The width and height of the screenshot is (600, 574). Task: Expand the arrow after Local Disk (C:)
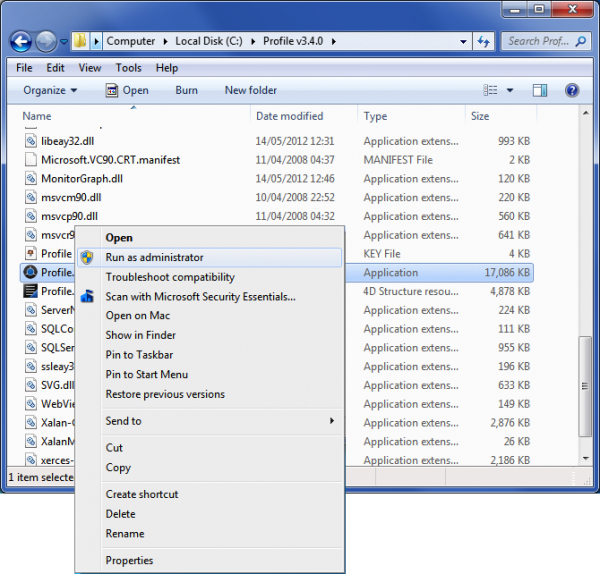click(253, 41)
